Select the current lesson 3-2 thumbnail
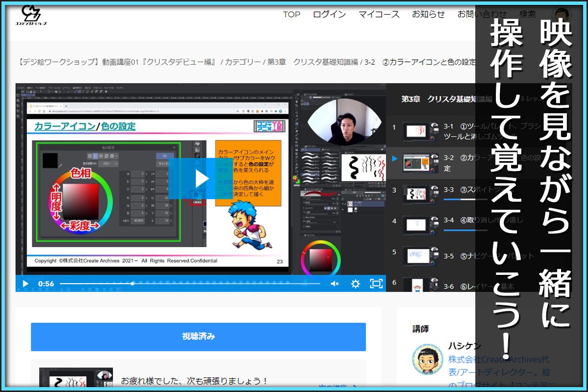The image size is (588, 392). (x=420, y=163)
